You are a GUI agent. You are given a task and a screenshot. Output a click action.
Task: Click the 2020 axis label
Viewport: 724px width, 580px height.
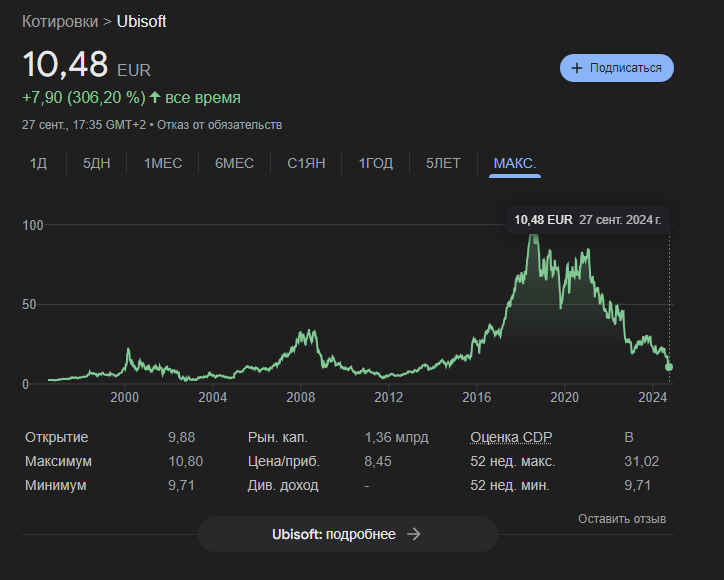point(564,397)
